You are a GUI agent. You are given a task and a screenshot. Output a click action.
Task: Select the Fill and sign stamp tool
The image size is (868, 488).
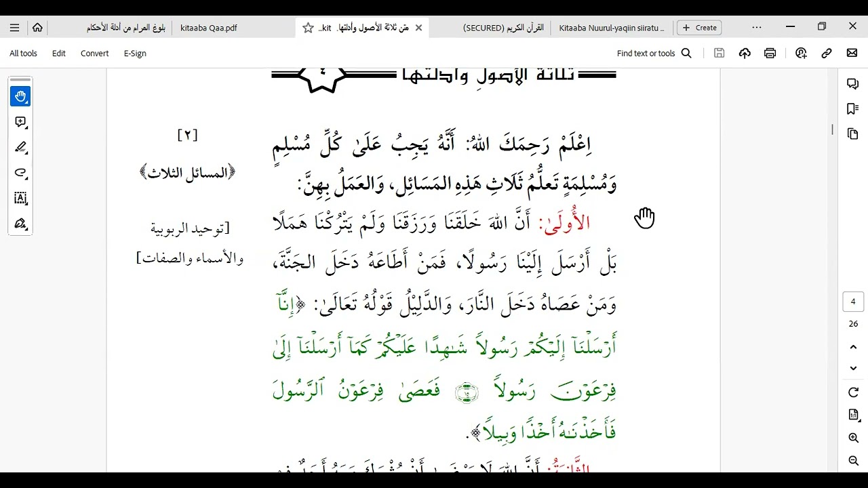[x=20, y=224]
